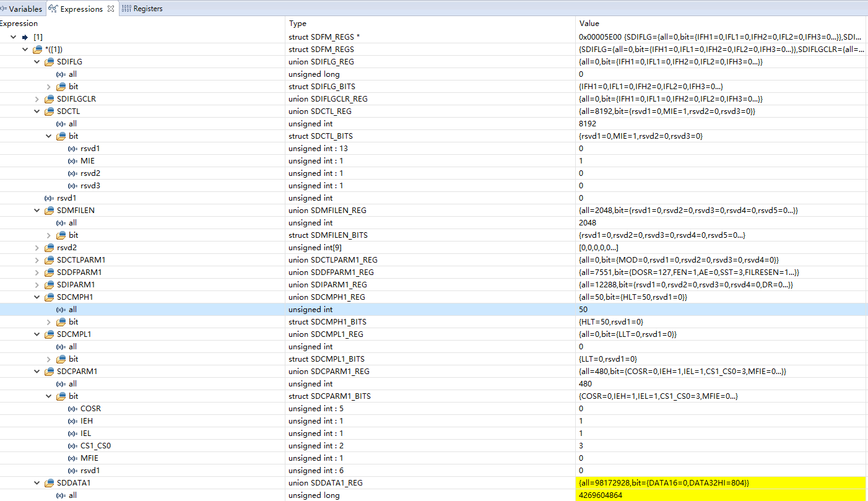Select the rsvd1 row typed unsigned int : 13
The height and width of the screenshot is (501, 868).
pos(433,149)
